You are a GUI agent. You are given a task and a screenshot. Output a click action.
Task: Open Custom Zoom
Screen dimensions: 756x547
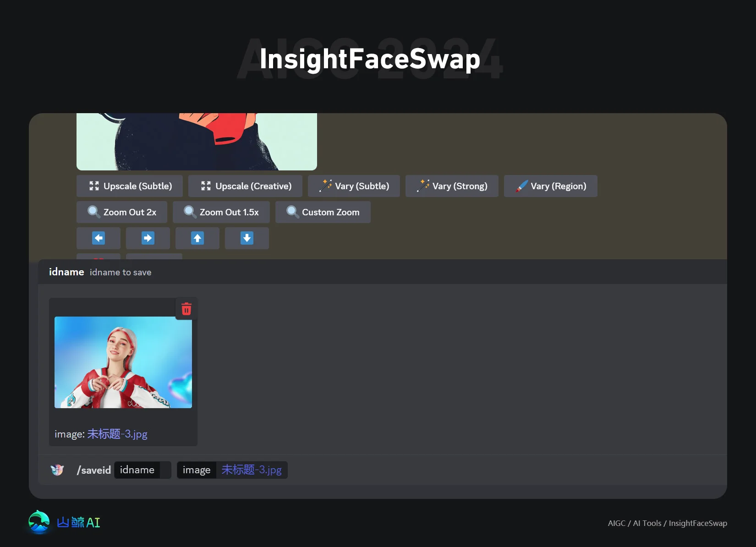(x=323, y=212)
